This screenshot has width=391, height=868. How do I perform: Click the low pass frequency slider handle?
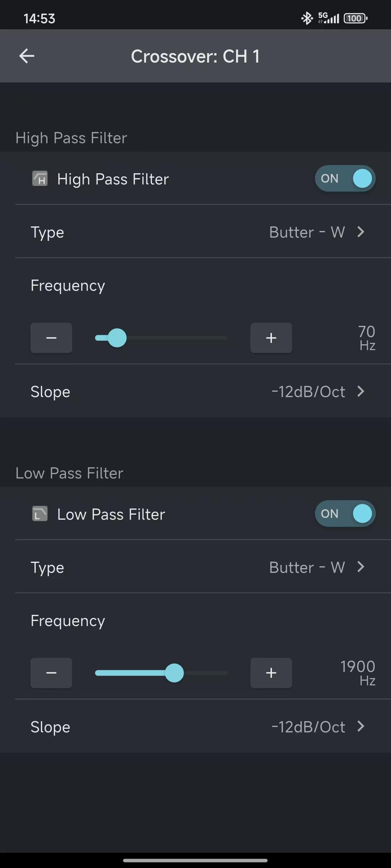click(174, 673)
